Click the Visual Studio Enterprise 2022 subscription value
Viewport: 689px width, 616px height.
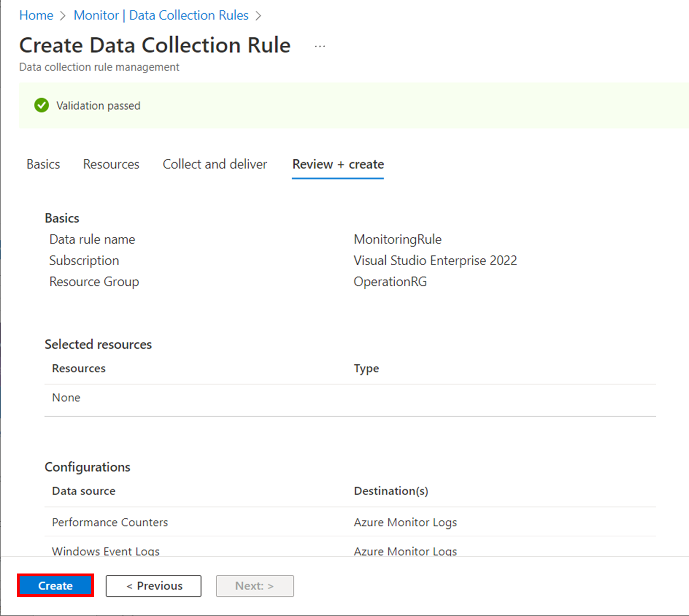click(435, 260)
